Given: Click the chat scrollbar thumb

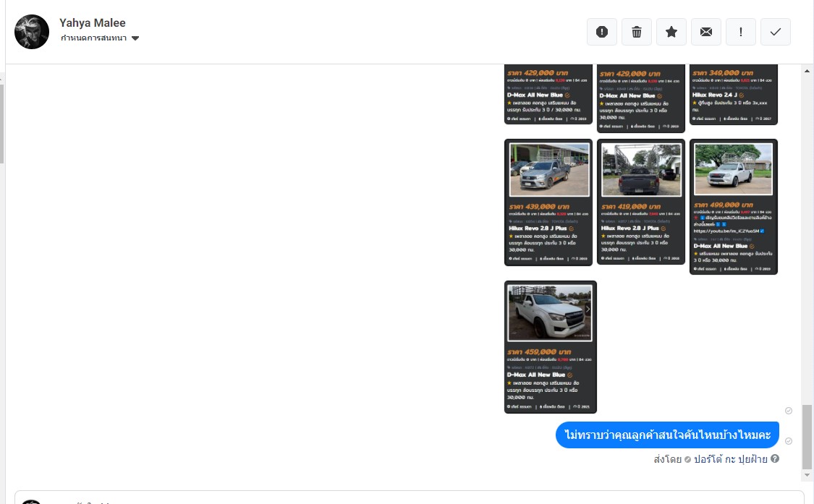Looking at the screenshot, I should click(807, 437).
